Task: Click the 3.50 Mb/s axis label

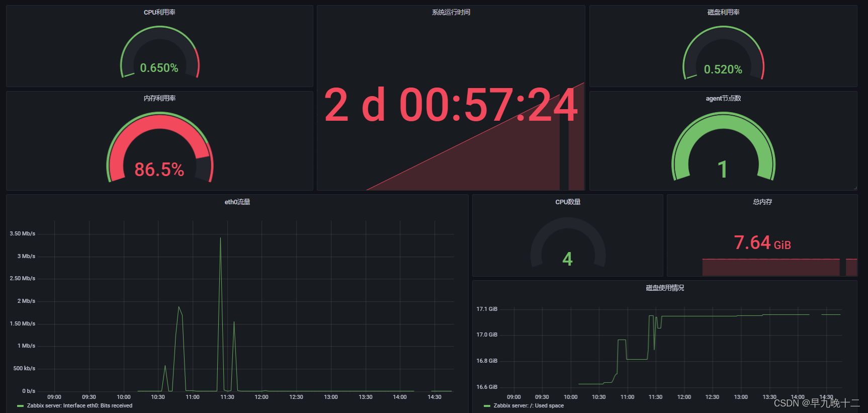Action: click(x=22, y=233)
